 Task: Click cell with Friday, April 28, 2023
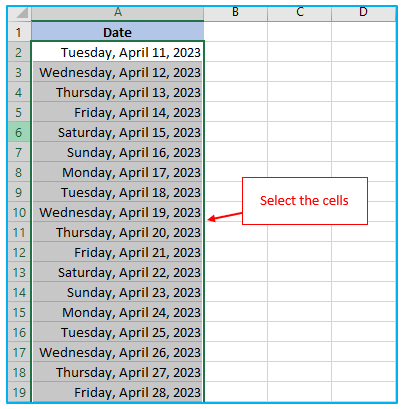[118, 392]
